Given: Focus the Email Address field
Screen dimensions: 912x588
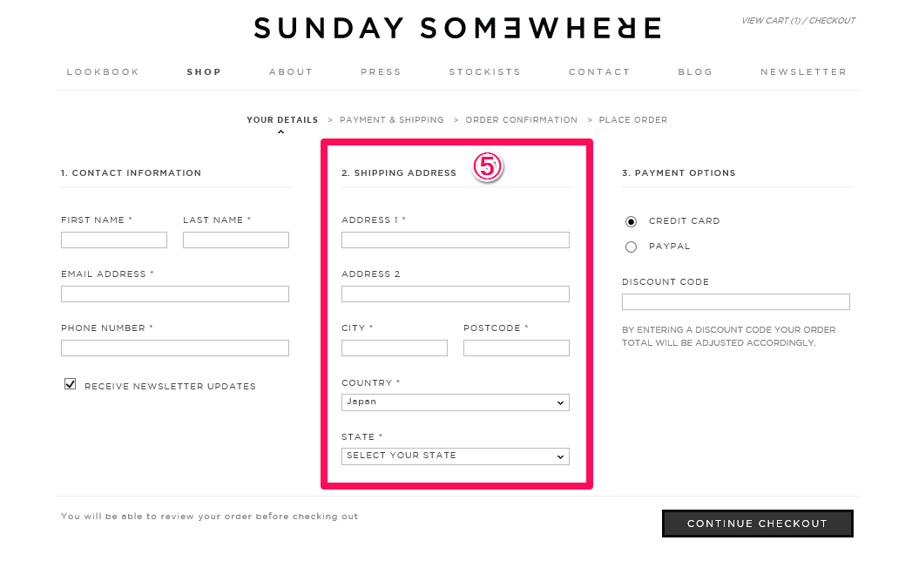Looking at the screenshot, I should (175, 294).
